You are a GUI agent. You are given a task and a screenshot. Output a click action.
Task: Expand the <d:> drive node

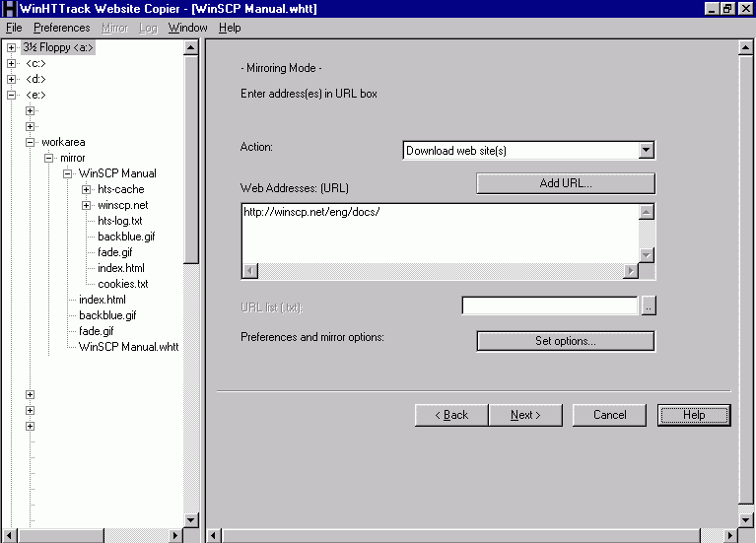[11, 79]
